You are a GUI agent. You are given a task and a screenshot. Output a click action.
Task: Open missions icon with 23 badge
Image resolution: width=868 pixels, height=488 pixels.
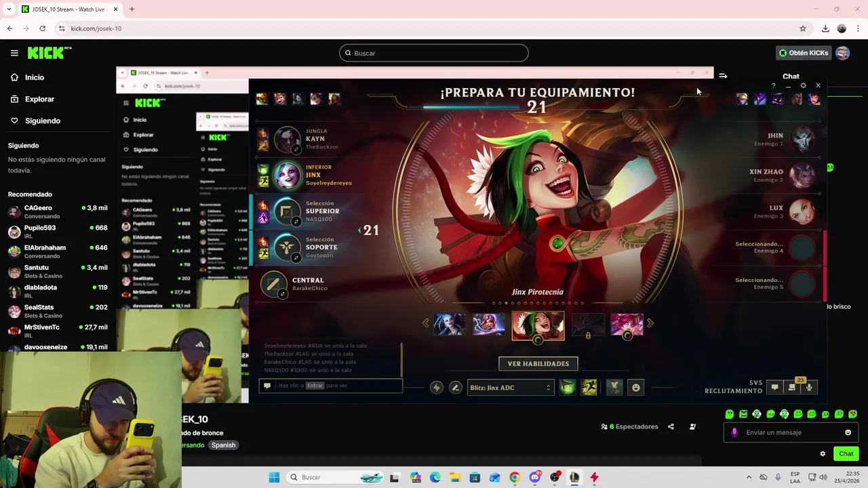791,388
